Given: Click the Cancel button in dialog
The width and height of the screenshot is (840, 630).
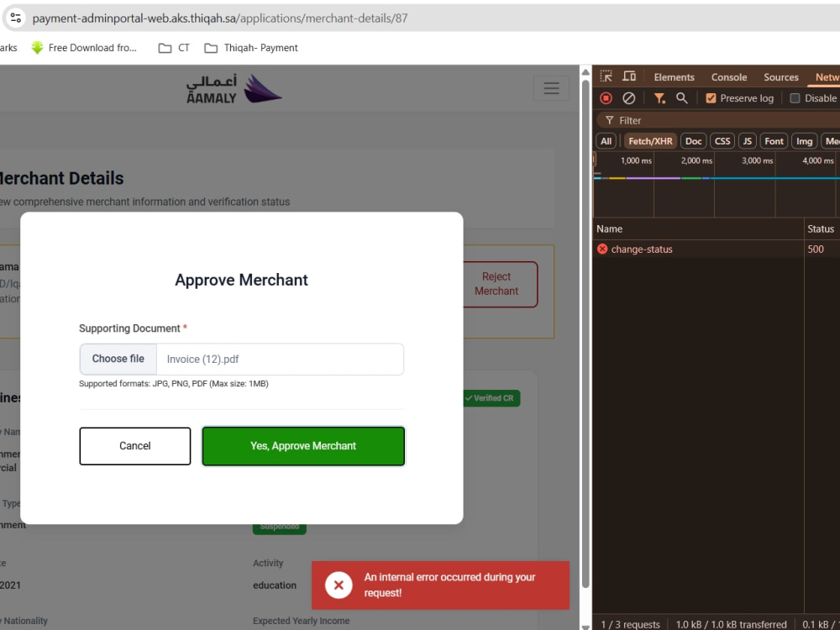Looking at the screenshot, I should click(135, 446).
